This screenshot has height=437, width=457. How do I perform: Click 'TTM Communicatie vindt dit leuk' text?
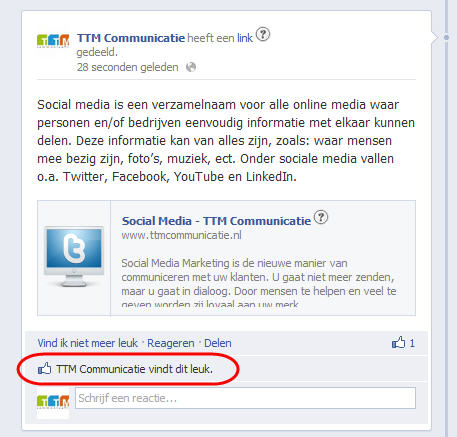click(134, 369)
